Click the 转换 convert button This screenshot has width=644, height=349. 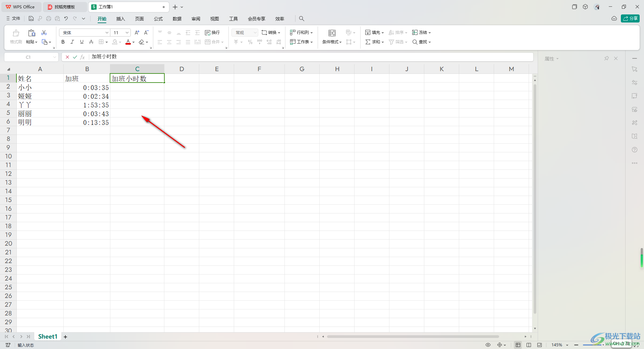tap(271, 33)
